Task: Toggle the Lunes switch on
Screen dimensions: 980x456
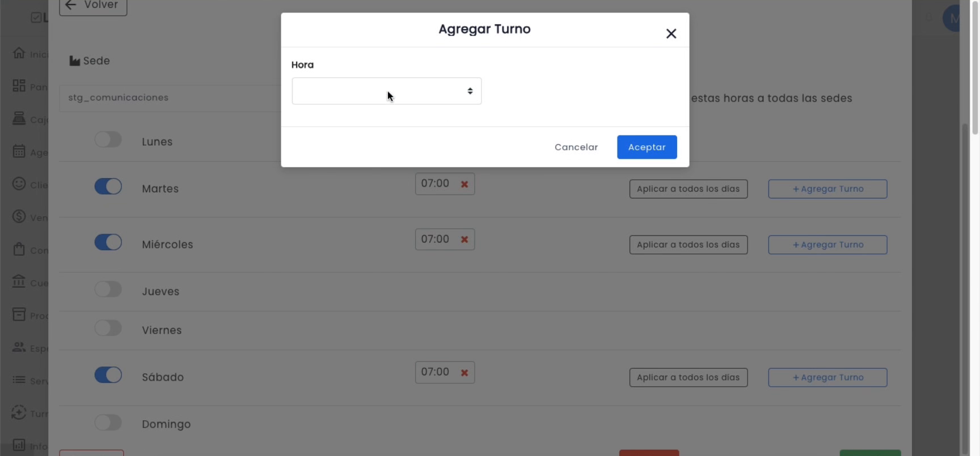Action: point(108,140)
